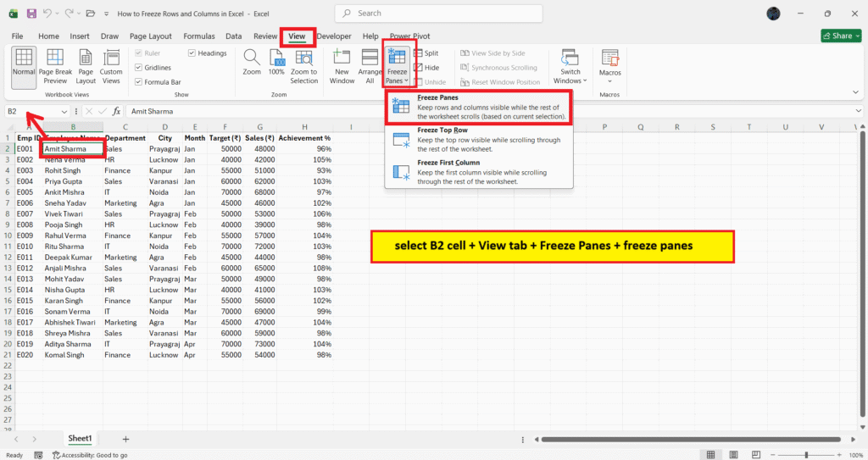Switch to Page Layout view in status bar
Image resolution: width=868 pixels, height=460 pixels.
(733, 455)
